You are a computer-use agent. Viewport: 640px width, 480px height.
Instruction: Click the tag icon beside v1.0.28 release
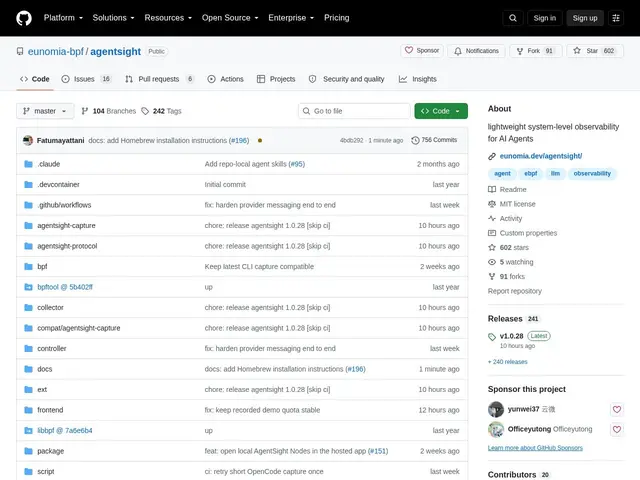tap(492, 337)
